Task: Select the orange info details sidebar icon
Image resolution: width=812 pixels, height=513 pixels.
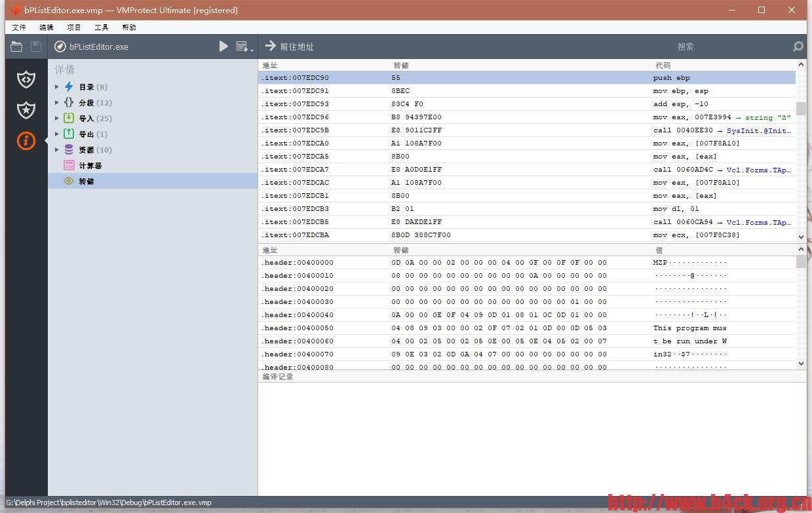Action: pyautogui.click(x=26, y=141)
